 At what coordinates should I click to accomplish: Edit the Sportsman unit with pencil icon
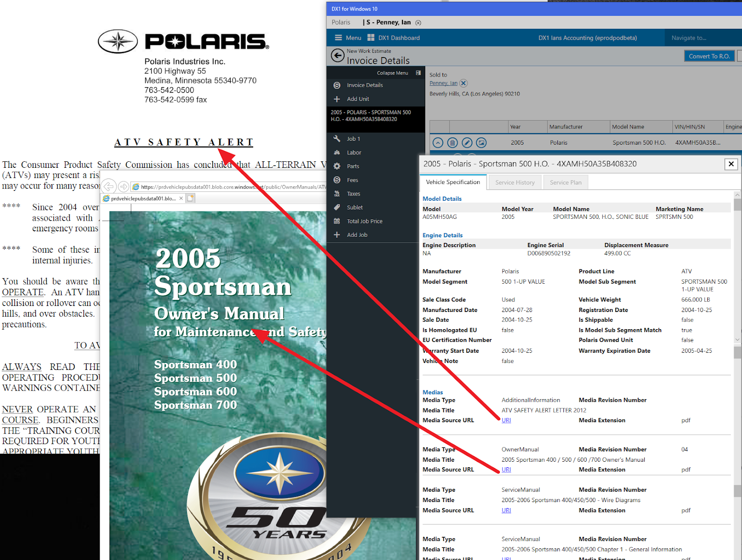tap(467, 143)
